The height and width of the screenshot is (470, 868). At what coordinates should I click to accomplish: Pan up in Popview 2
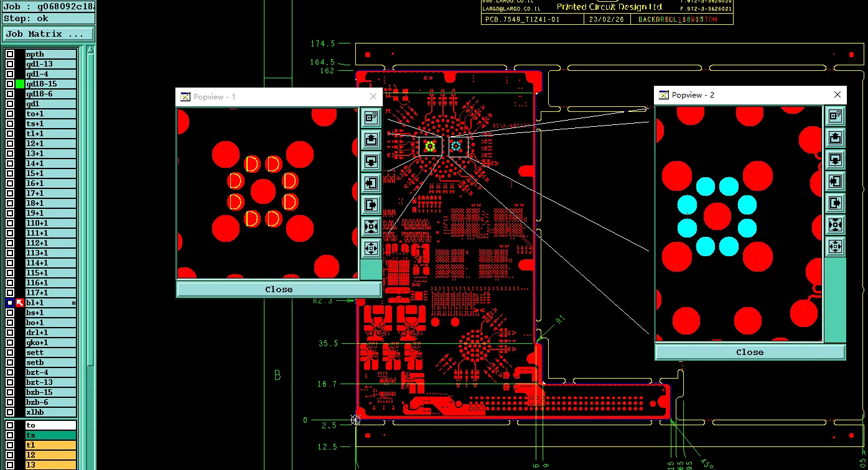coord(835,137)
